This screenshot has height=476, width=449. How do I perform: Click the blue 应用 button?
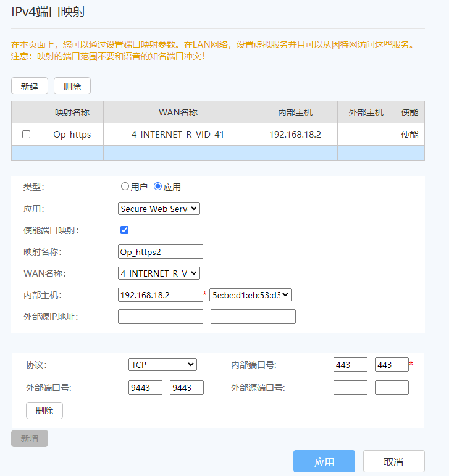coord(324,462)
